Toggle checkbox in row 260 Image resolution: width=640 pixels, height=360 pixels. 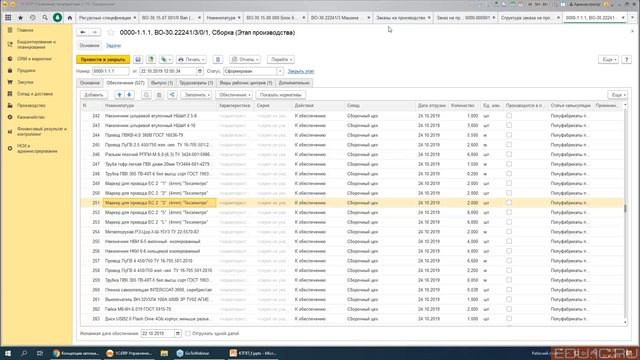coord(509,290)
